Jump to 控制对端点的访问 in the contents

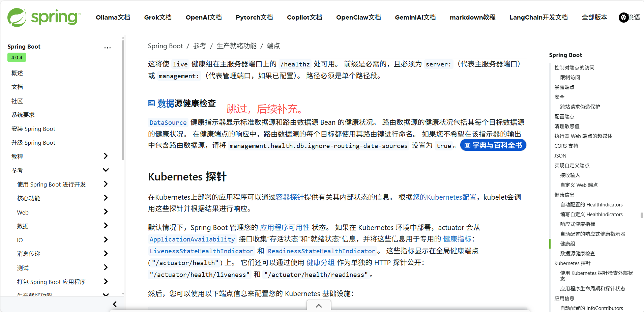point(574,67)
